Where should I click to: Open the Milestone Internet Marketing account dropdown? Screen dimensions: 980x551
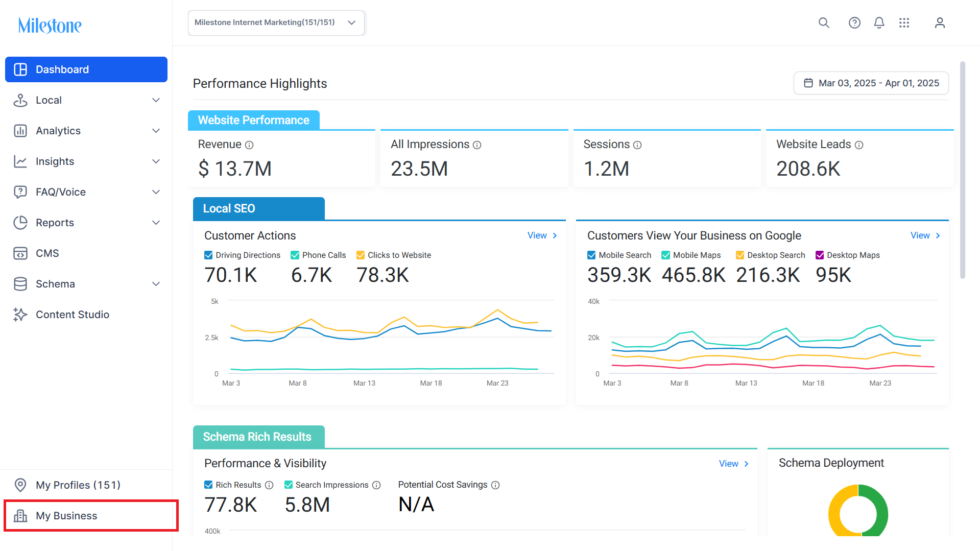coord(276,23)
